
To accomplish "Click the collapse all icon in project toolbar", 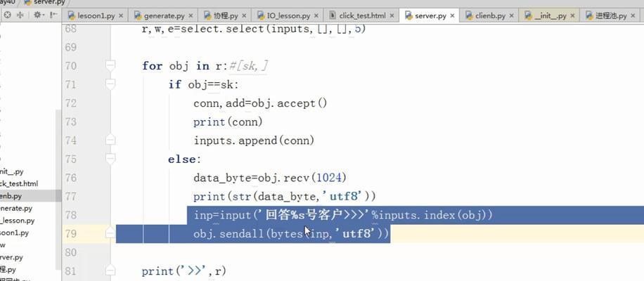I will 20,15.
